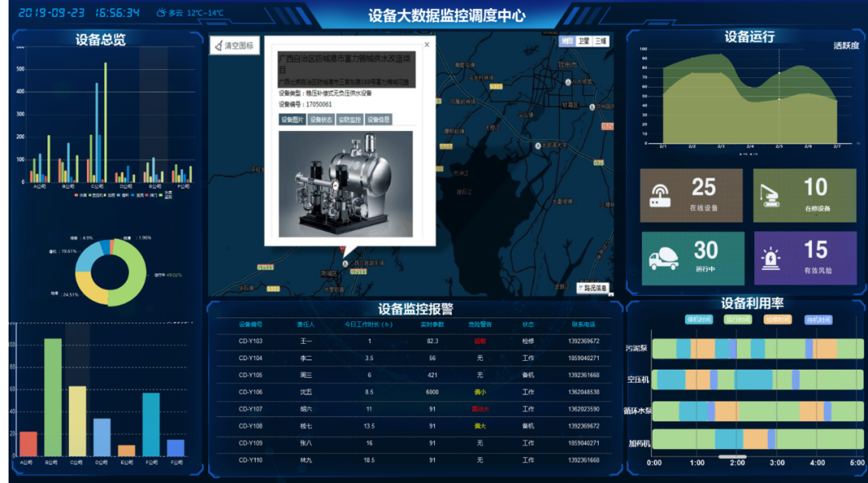Image resolution: width=868 pixels, height=483 pixels.
Task: Open the 设备图片 tab in popup
Action: [x=292, y=120]
